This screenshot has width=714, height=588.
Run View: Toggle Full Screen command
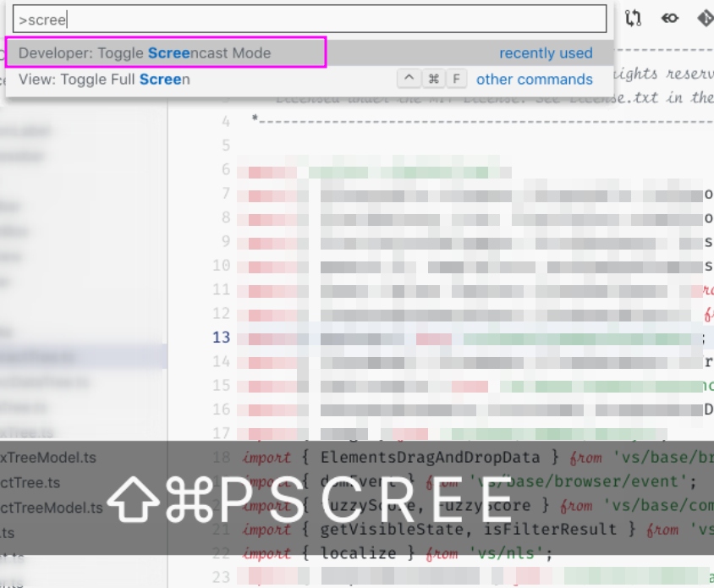tap(310, 80)
